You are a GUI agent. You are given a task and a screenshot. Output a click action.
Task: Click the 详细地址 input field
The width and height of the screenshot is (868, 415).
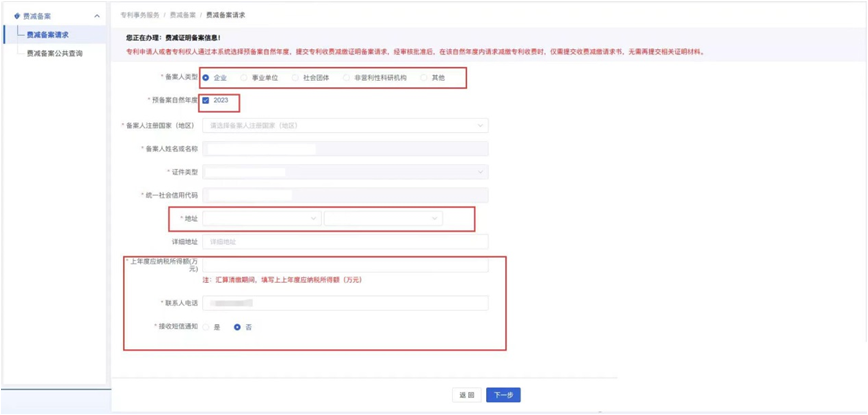tap(345, 242)
